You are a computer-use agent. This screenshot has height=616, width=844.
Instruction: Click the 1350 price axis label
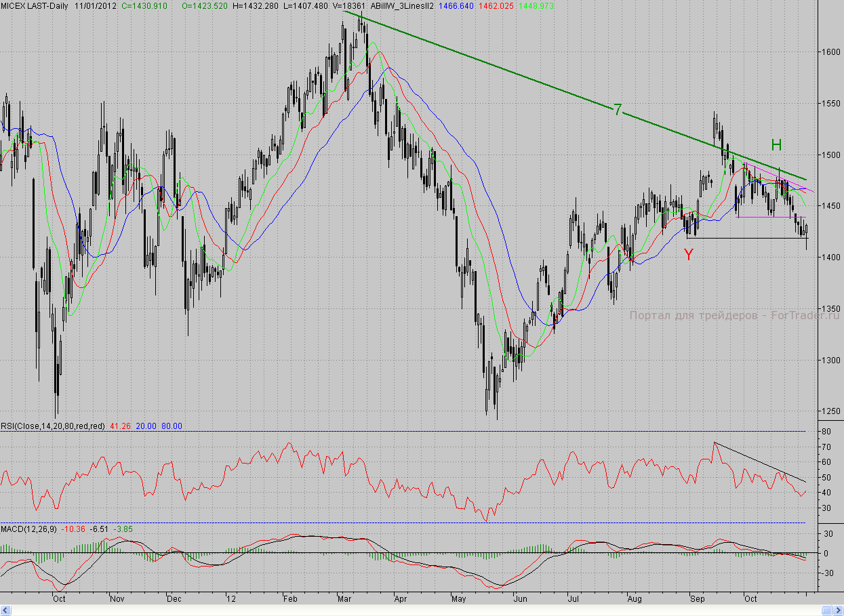coord(830,308)
